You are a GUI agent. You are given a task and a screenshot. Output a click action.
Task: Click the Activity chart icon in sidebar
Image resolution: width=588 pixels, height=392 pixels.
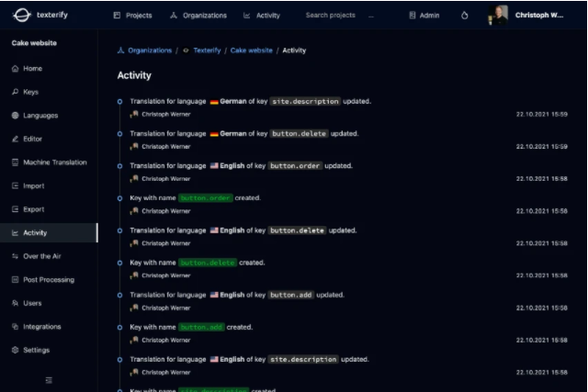(x=15, y=233)
